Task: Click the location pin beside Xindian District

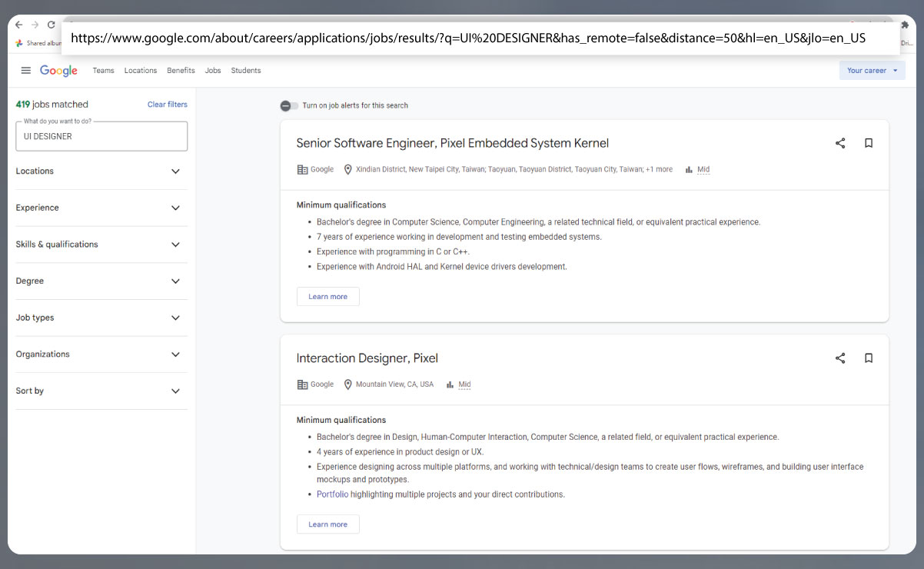Action: coord(347,169)
